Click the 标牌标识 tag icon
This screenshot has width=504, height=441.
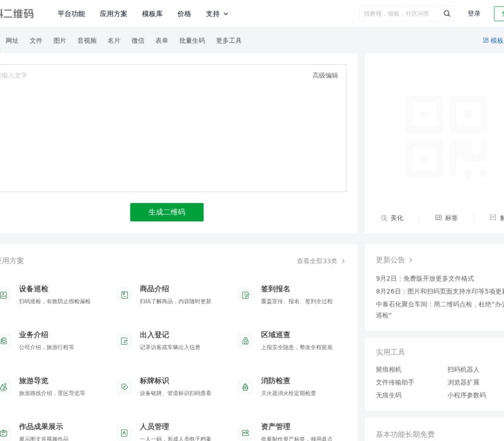click(124, 387)
